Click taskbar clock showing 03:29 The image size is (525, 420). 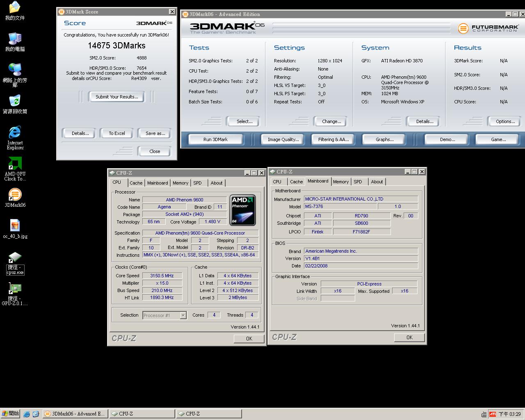tap(509, 414)
